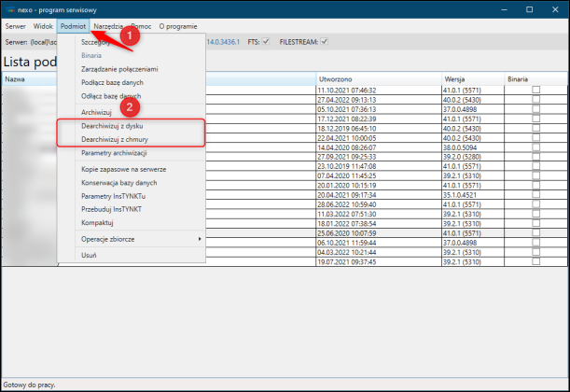Screen dimensions: 570x392
Task: Toggle Binaria checkbox for 14.04.2020 08:26:07 row
Action: (x=536, y=147)
